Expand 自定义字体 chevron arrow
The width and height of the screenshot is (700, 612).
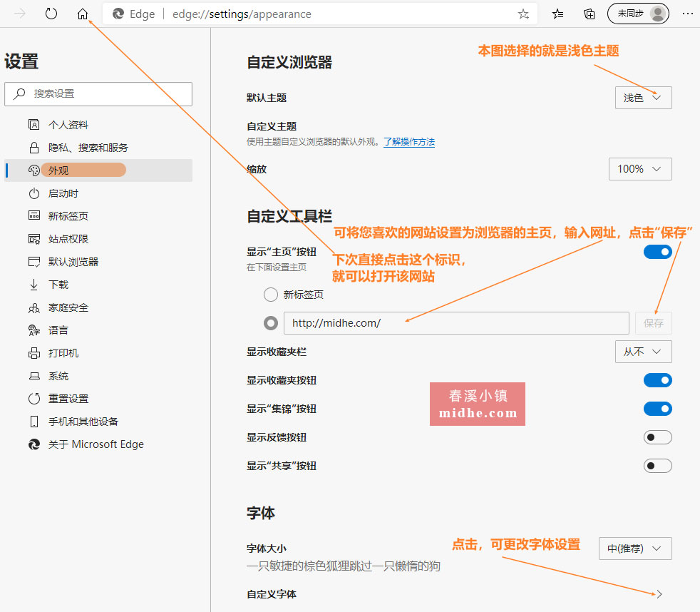click(x=659, y=594)
